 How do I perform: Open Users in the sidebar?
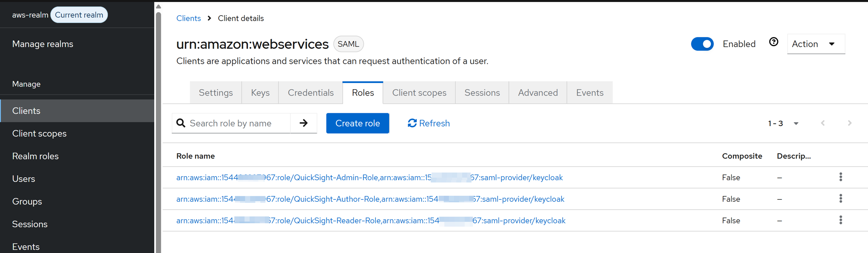77,179
